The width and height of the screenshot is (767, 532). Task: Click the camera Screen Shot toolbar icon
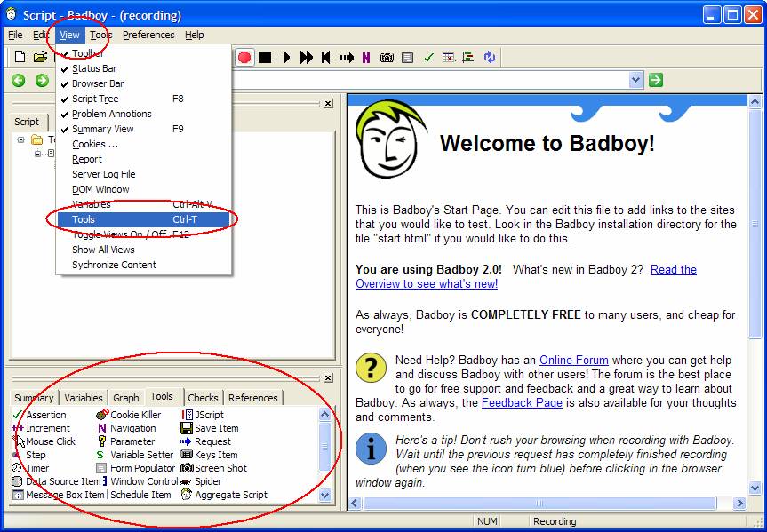387,58
